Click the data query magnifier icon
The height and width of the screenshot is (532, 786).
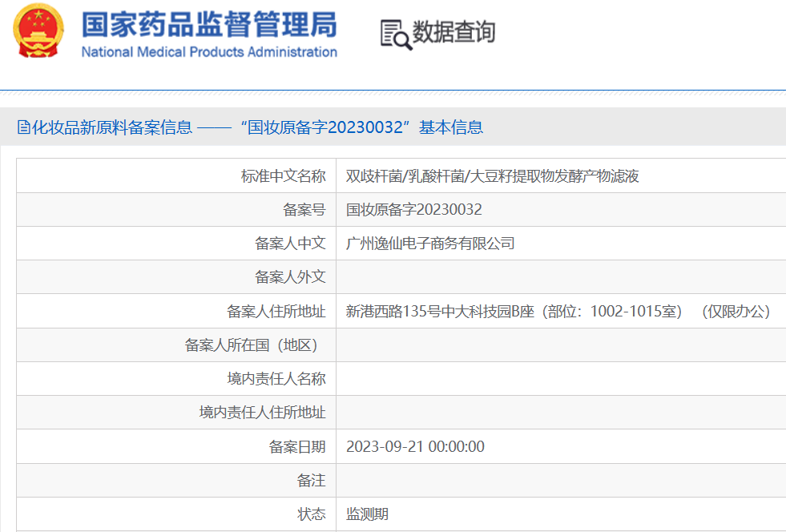396,34
